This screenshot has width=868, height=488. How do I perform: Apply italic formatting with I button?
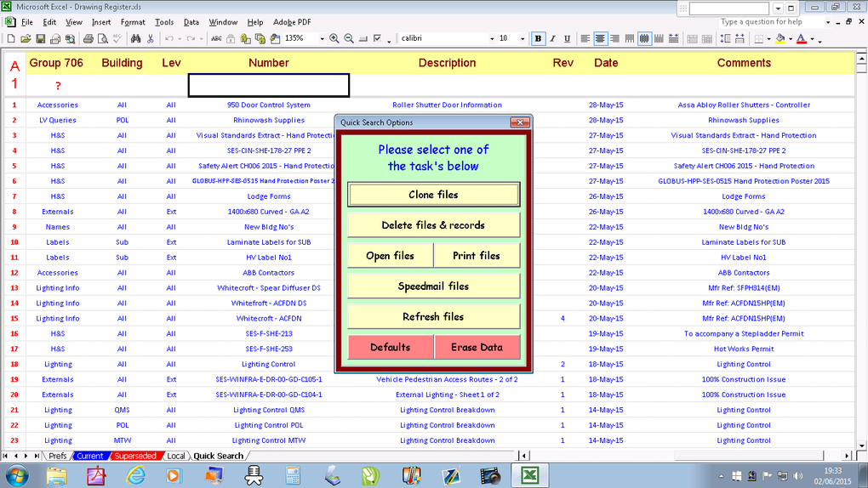(x=552, y=39)
